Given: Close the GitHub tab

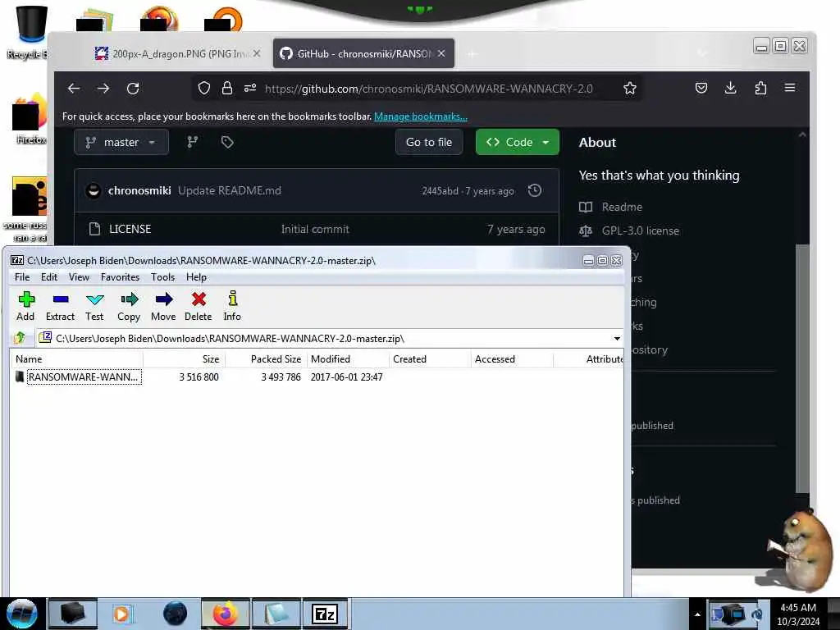Looking at the screenshot, I should (441, 53).
